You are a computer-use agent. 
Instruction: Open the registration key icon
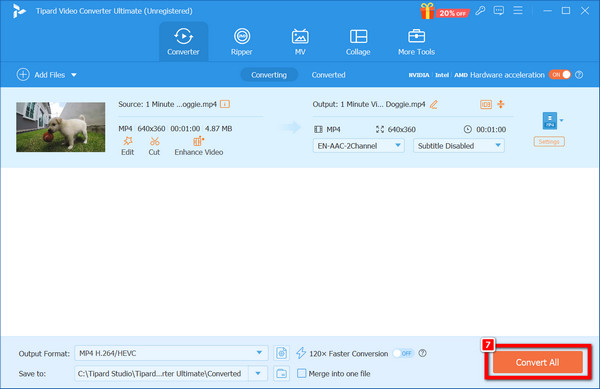click(x=480, y=11)
